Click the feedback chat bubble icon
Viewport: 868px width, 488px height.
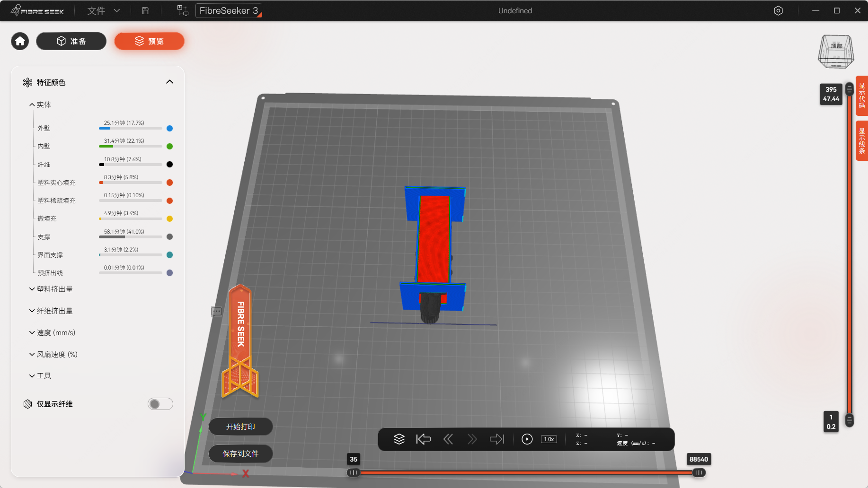click(x=216, y=312)
